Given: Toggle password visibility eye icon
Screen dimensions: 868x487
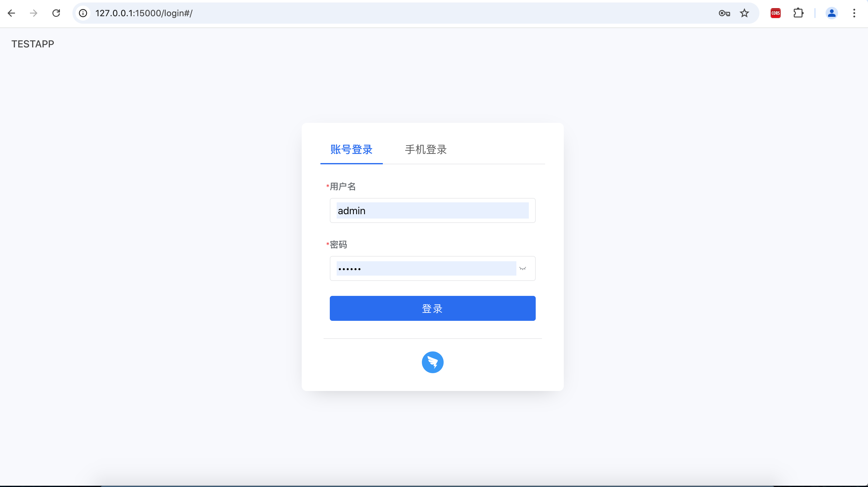Looking at the screenshot, I should (522, 268).
